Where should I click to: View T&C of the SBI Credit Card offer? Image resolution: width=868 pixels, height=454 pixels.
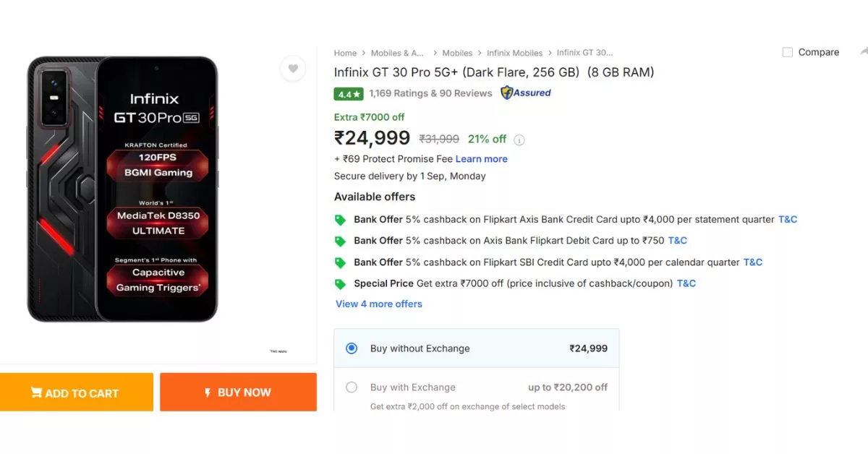[752, 262]
